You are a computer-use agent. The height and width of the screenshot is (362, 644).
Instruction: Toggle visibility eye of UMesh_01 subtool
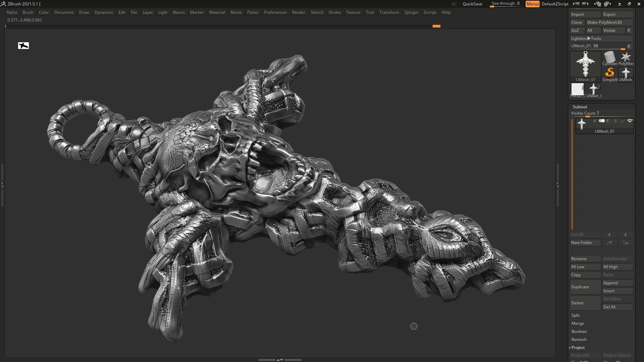point(630,121)
